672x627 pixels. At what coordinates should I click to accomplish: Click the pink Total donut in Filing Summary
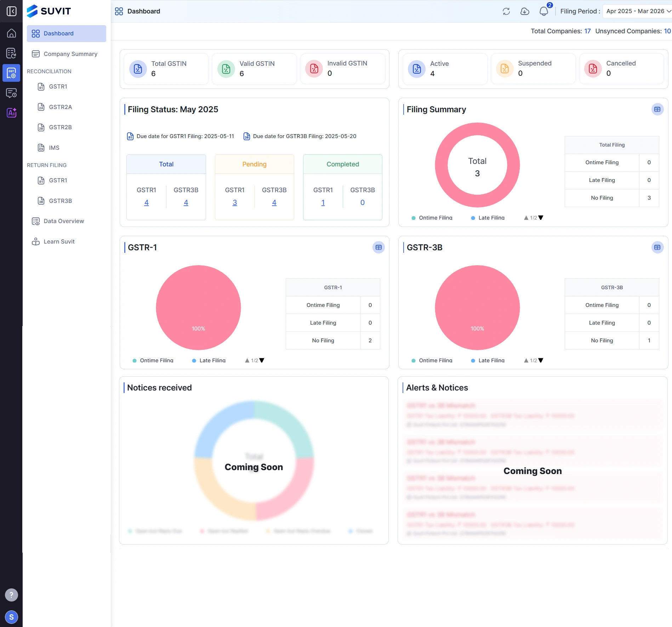(443, 165)
